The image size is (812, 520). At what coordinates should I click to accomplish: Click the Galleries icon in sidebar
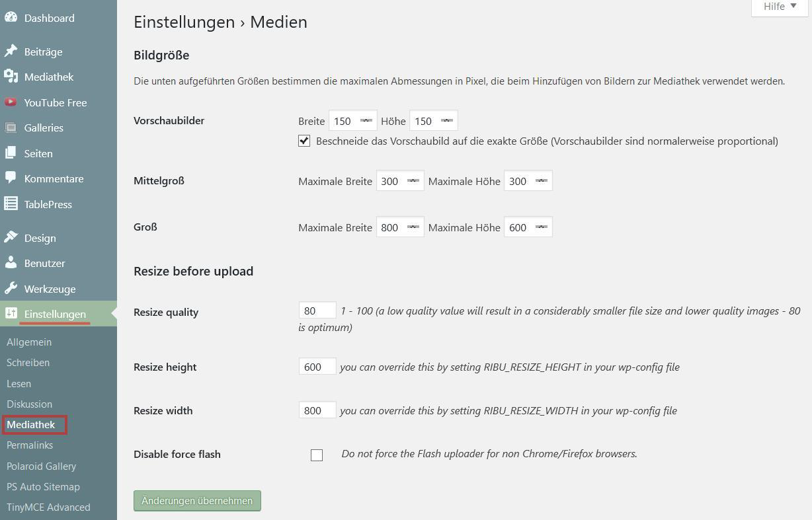pyautogui.click(x=11, y=128)
